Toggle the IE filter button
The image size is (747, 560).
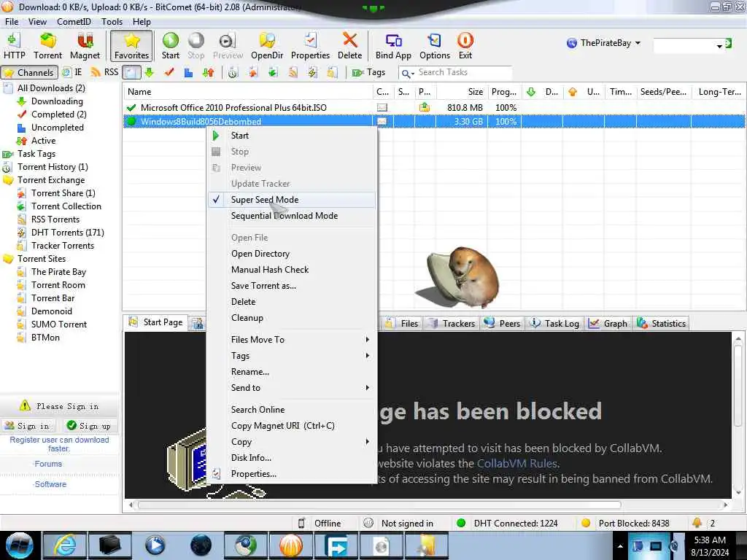pyautogui.click(x=72, y=72)
